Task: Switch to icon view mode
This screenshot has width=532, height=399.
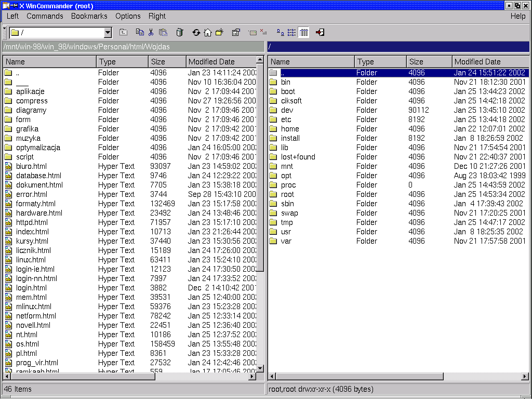Action: [280, 32]
